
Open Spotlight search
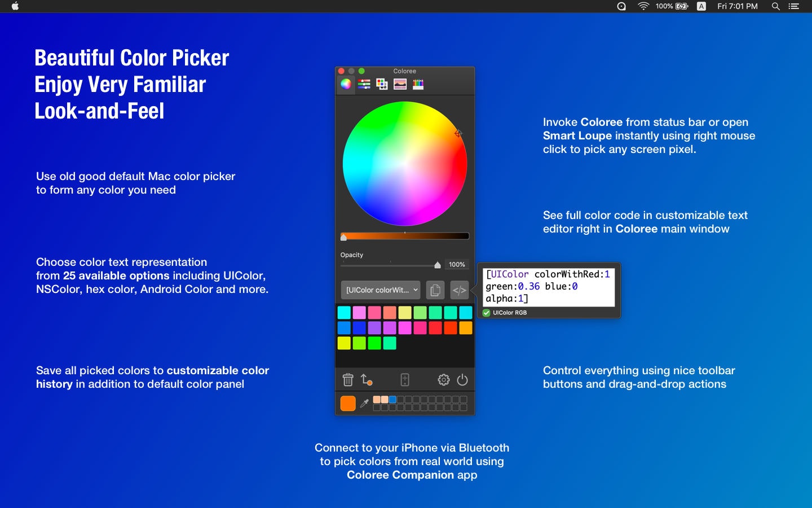point(776,6)
